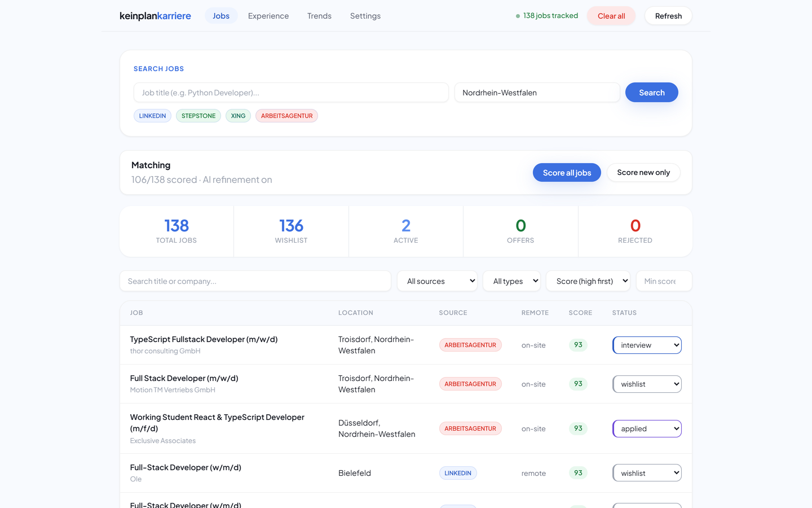Open the All types dropdown
The height and width of the screenshot is (508, 812).
[x=512, y=281]
